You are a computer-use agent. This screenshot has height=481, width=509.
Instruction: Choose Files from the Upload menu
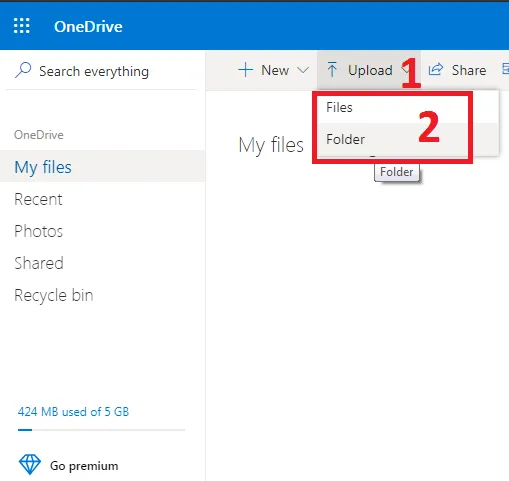click(407, 107)
